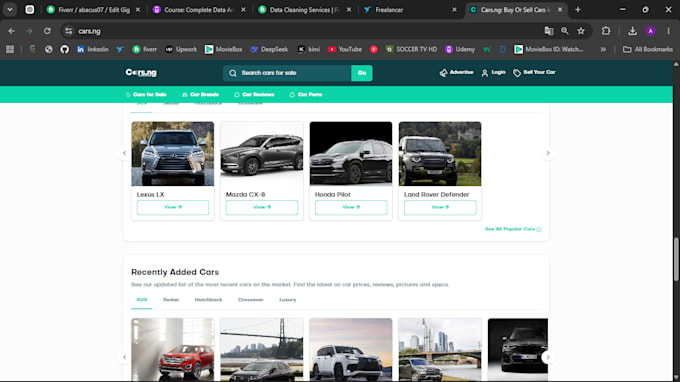Image resolution: width=680 pixels, height=382 pixels.
Task: Click the cars.ng address bar
Action: [304, 31]
